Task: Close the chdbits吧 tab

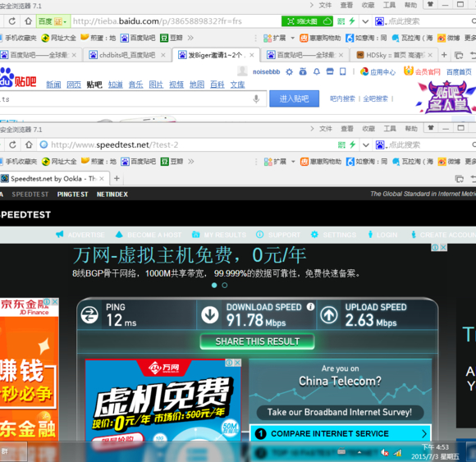Action: click(x=163, y=55)
